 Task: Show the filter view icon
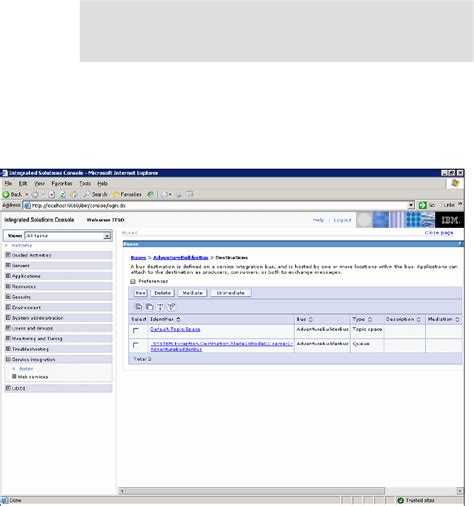pyautogui.click(x=160, y=307)
